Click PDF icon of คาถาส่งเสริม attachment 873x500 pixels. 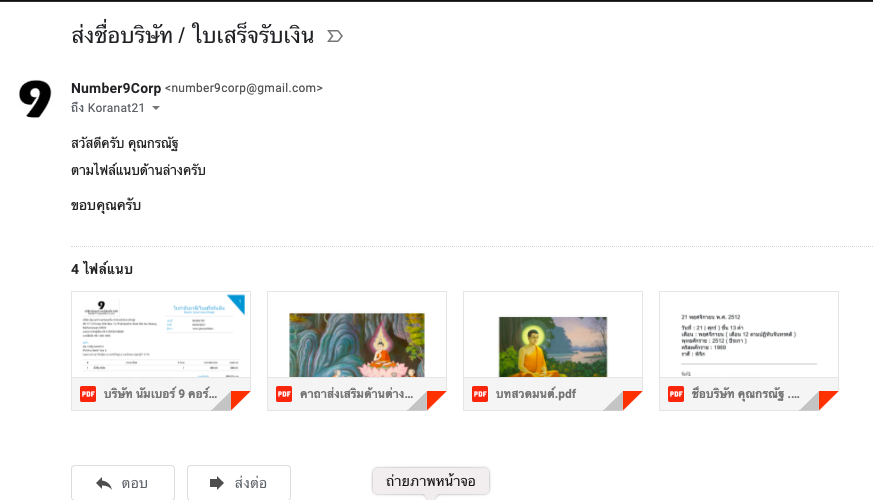click(x=284, y=394)
